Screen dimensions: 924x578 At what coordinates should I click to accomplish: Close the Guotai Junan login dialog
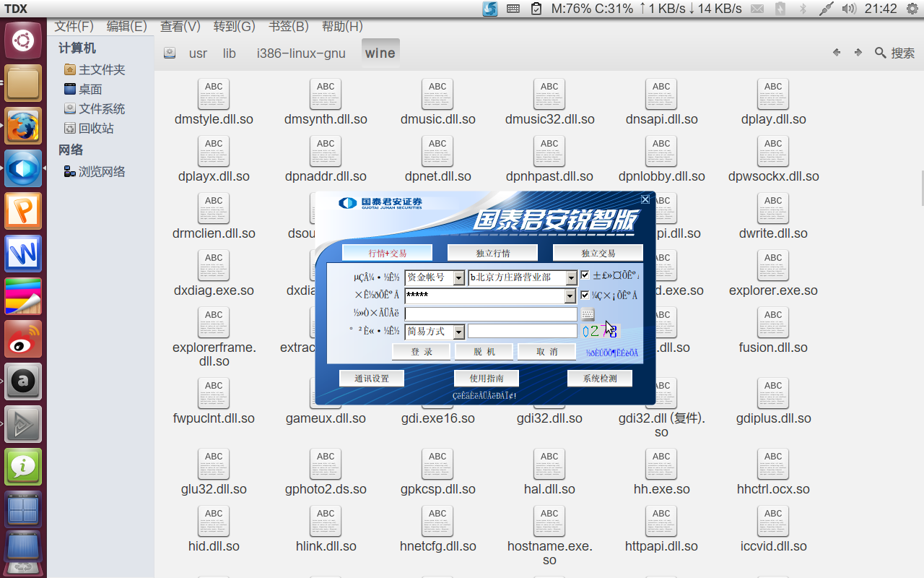645,199
